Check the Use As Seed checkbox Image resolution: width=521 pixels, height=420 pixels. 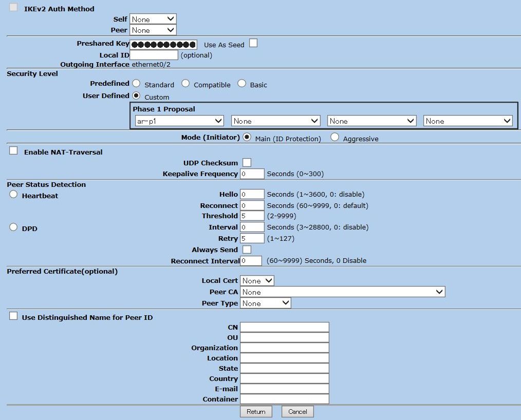pos(253,44)
